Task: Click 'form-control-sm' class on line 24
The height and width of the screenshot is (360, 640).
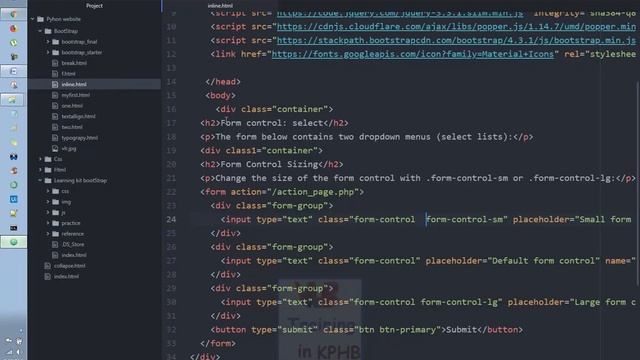Action: click(x=464, y=220)
